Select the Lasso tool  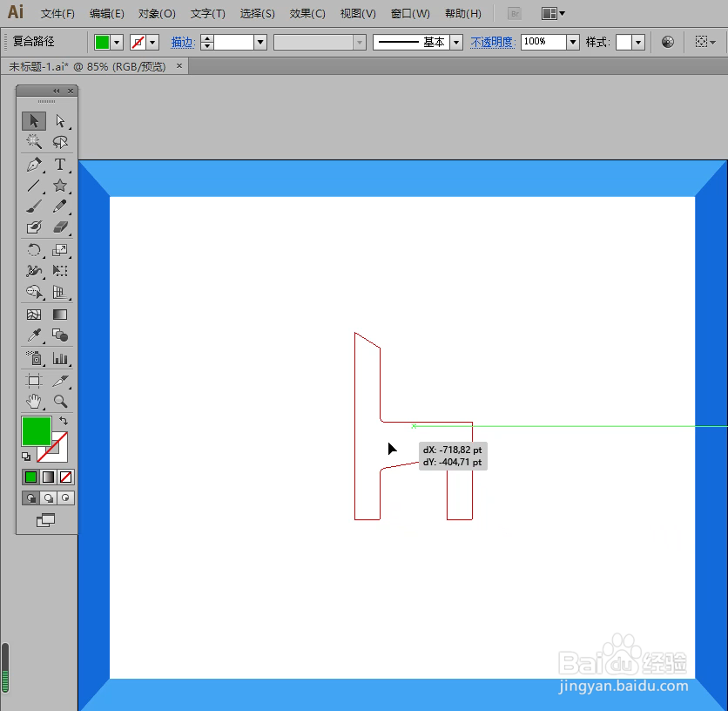pos(60,142)
